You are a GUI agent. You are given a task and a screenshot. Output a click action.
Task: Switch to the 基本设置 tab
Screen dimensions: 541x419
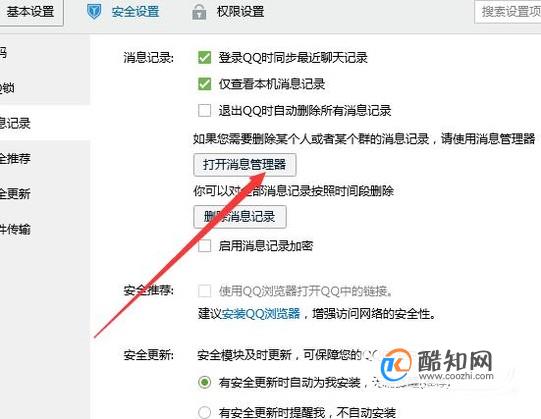pyautogui.click(x=30, y=12)
